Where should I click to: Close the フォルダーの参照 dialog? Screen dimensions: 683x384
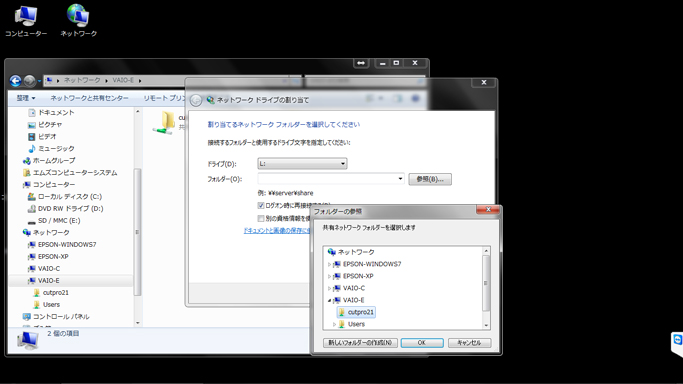pos(488,210)
